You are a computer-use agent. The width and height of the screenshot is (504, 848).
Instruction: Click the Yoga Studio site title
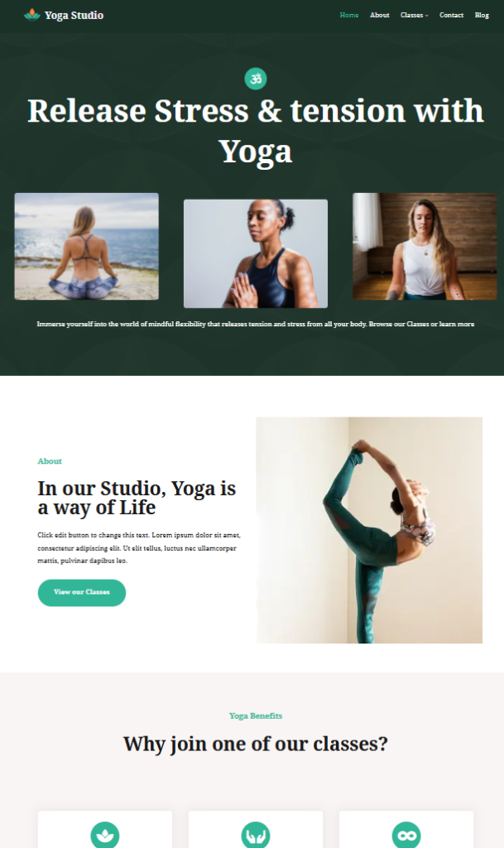(74, 15)
